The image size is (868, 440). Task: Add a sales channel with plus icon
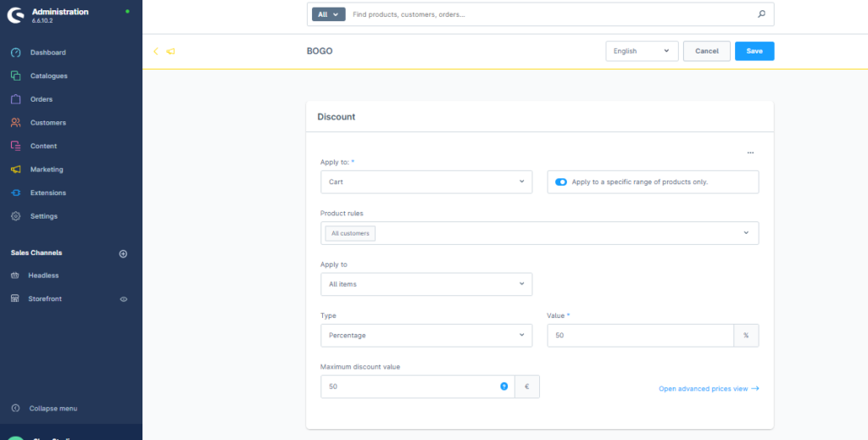point(123,253)
